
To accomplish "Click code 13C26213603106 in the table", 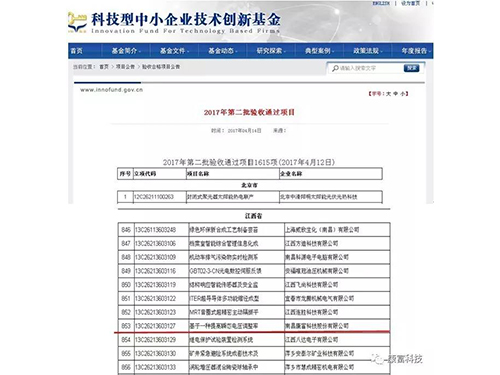I will pos(155,243).
